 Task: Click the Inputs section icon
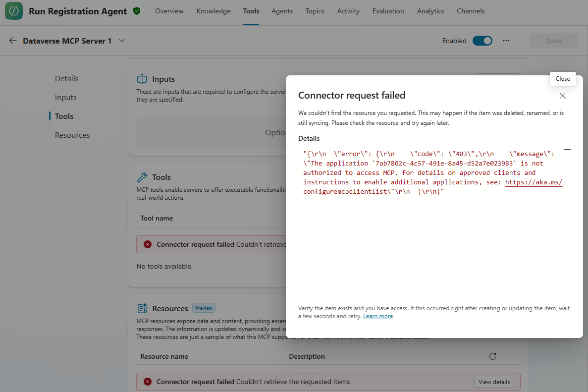point(142,79)
